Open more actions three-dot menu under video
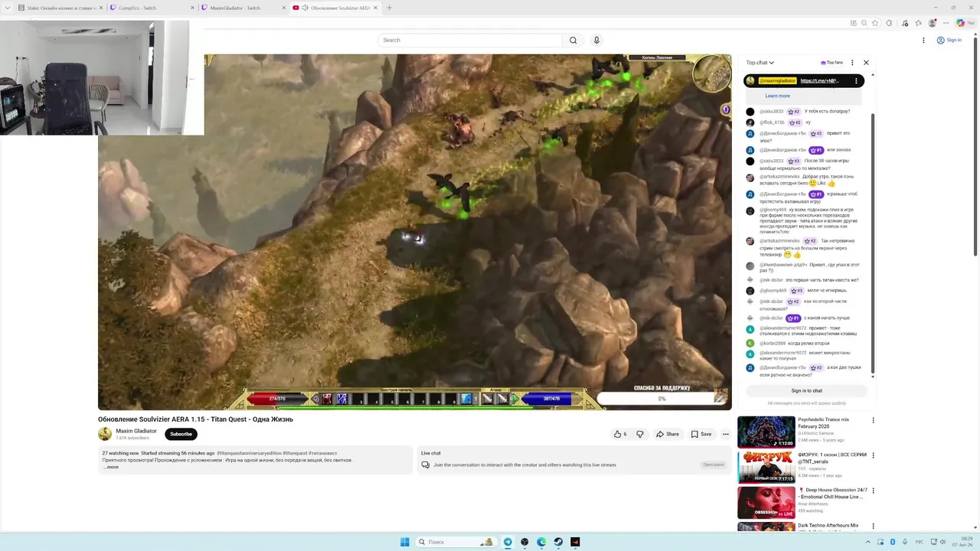 725,434
